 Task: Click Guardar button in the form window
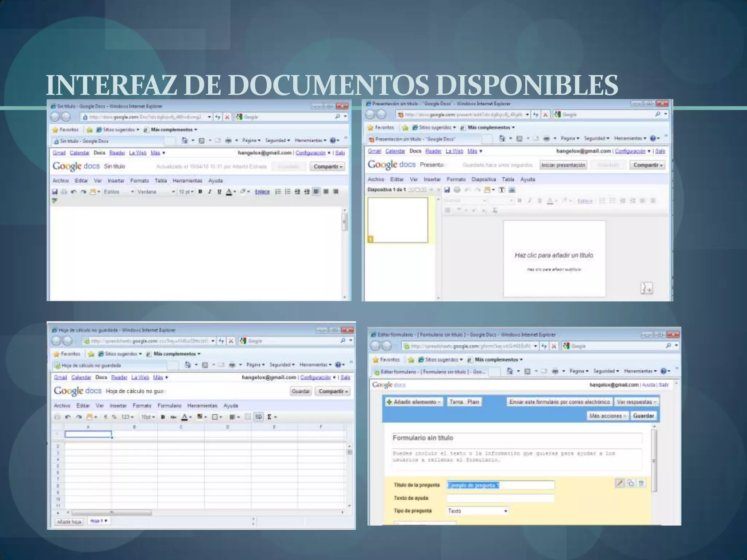click(x=643, y=416)
